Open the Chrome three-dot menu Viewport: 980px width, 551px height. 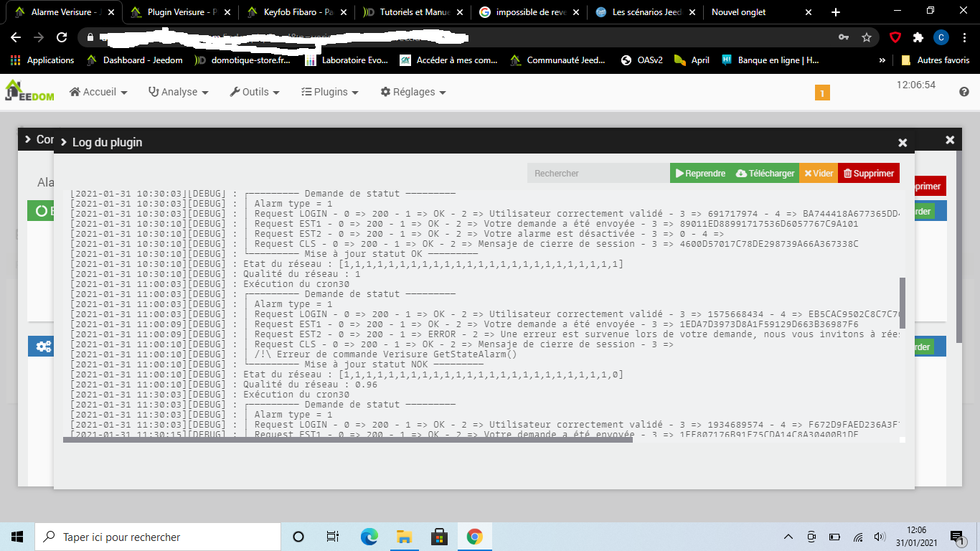[964, 37]
